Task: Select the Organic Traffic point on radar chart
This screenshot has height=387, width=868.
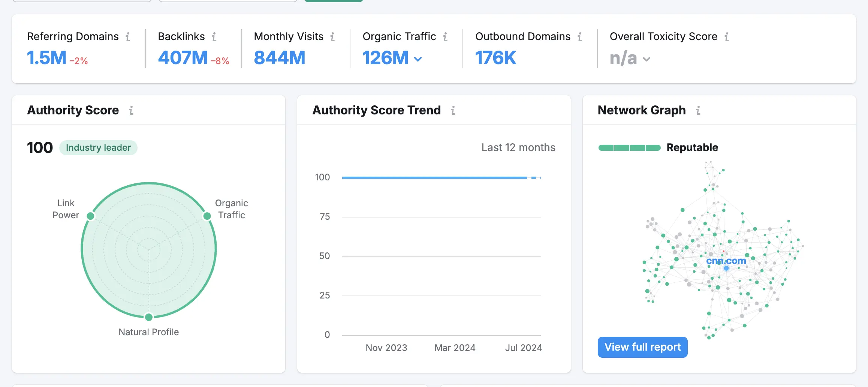Action: (x=207, y=216)
